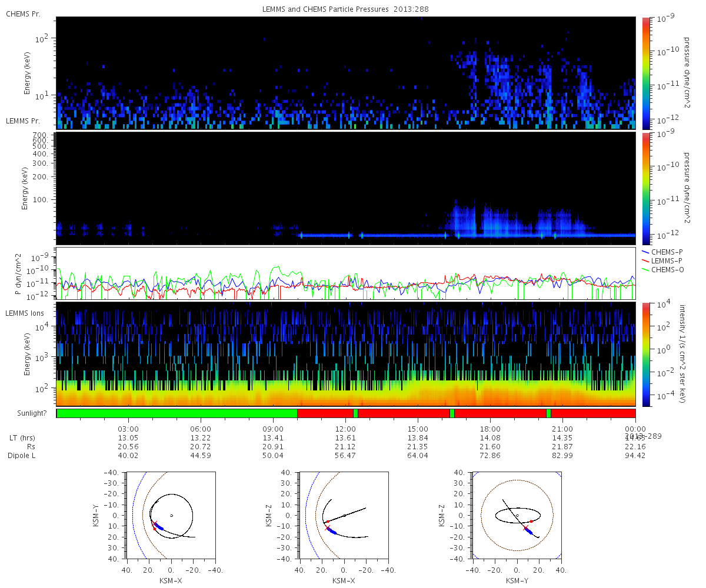This screenshot has height=588, width=706.
Task: Click the large green segment of Sunlight bar
Action: [x=176, y=413]
